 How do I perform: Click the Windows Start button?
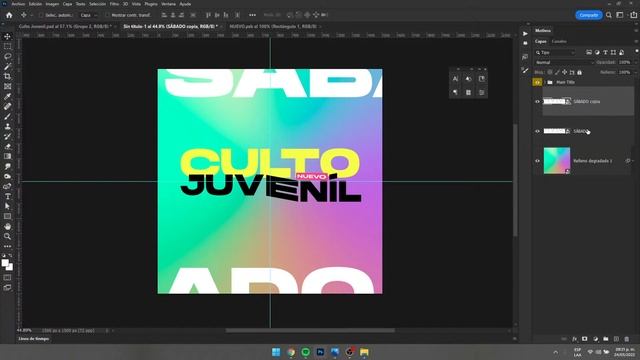[276, 352]
